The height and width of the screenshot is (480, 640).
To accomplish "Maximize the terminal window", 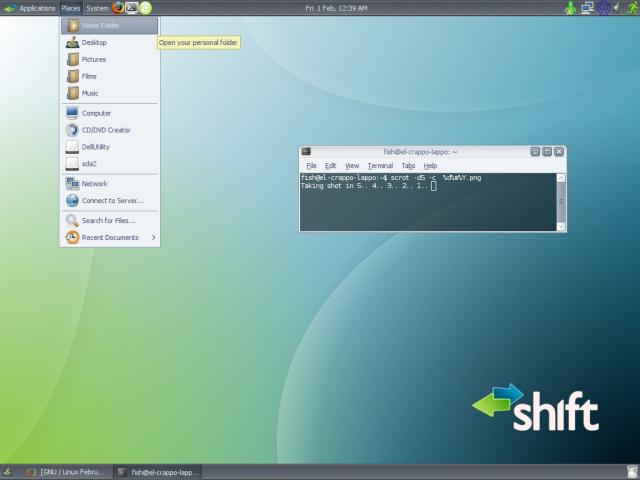I will pos(547,151).
